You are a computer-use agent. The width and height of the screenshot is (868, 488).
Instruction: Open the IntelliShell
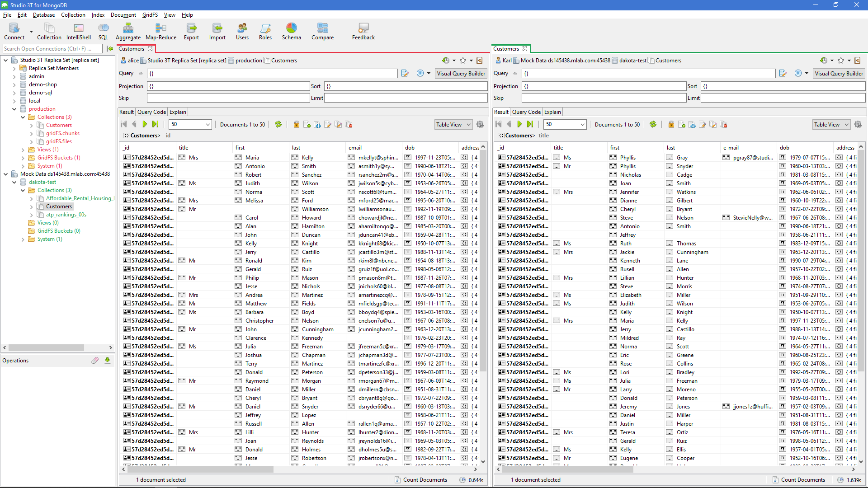(x=78, y=31)
